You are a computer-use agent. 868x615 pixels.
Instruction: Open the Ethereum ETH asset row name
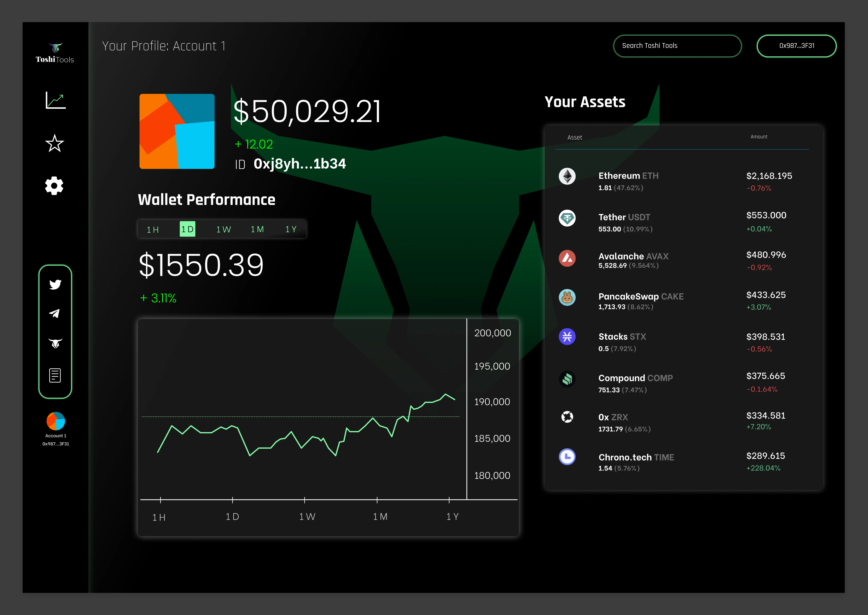[629, 176]
